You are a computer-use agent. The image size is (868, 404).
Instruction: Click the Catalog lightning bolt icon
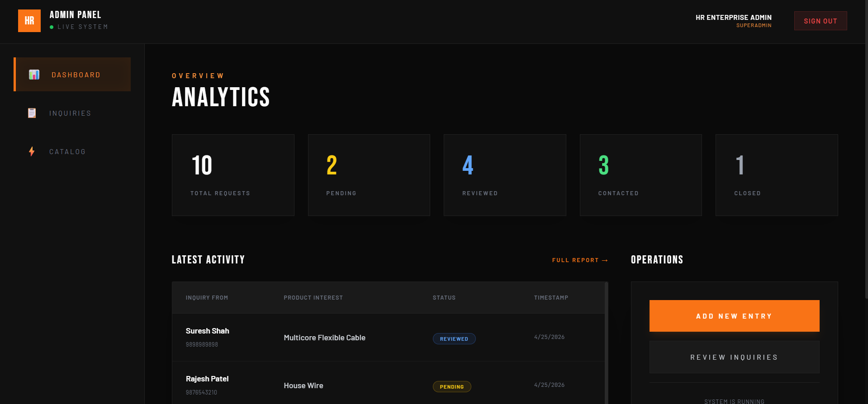pyautogui.click(x=32, y=151)
